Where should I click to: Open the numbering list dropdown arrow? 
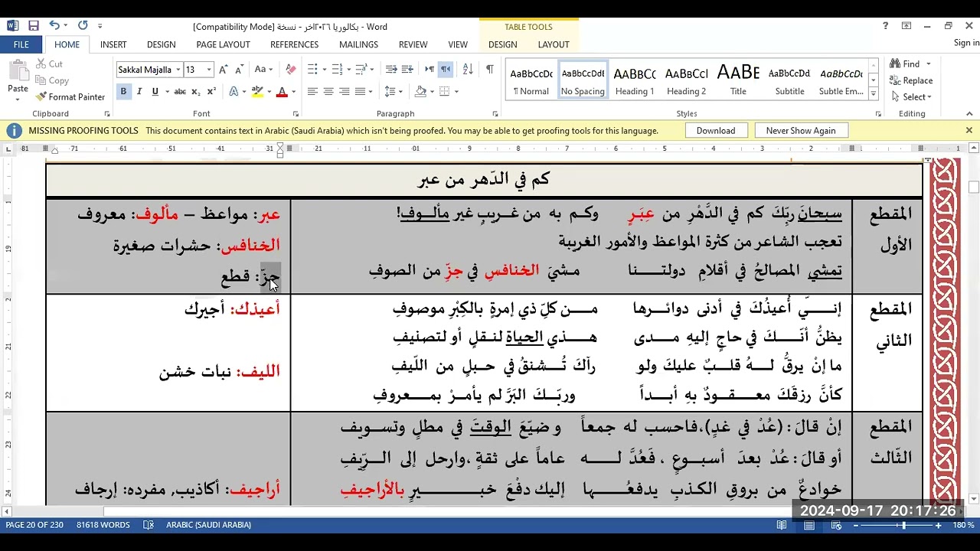tap(349, 70)
